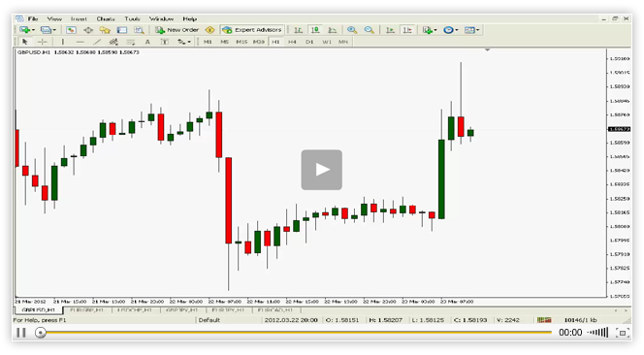Open the Strategy Tester icon
Image resolution: width=644 pixels, height=355 pixels.
click(139, 30)
